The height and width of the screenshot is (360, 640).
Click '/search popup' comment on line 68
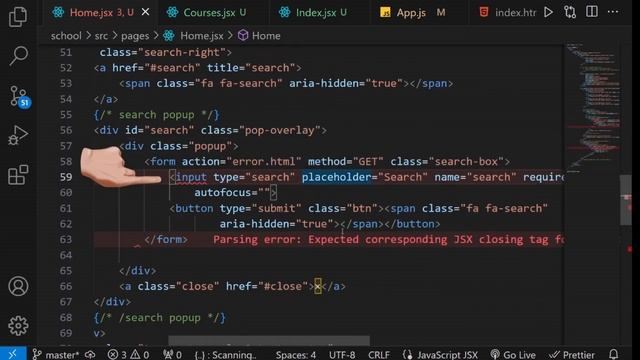pyautogui.click(x=160, y=318)
